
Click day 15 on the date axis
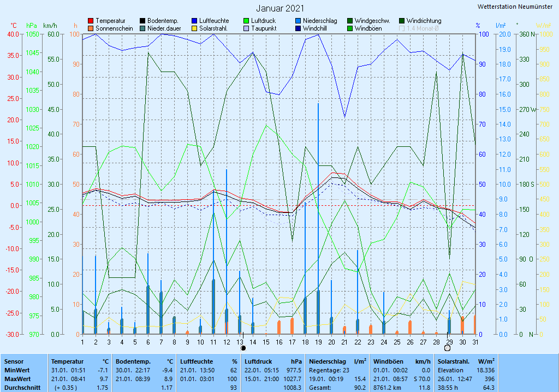266,342
